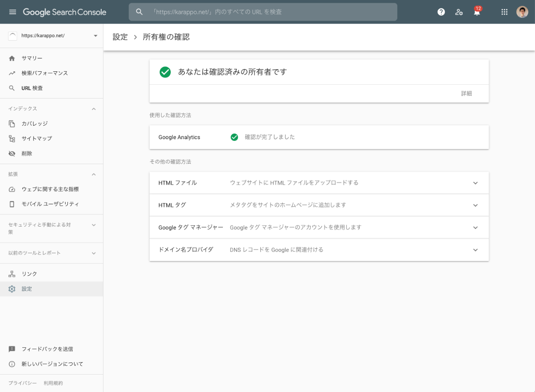Click the speedometer icon for ウェブに関する主な指標
Screen dimensions: 535x392
12,189
